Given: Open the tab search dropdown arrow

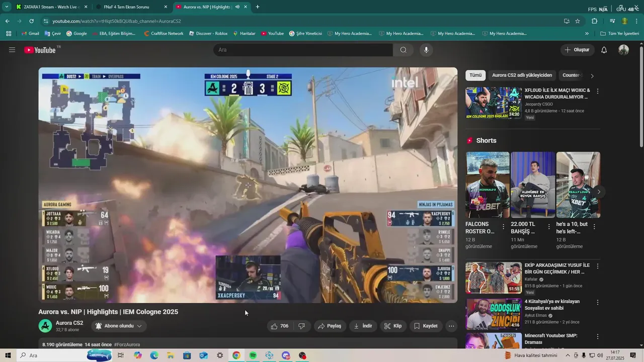Looking at the screenshot, I should click(x=7, y=7).
